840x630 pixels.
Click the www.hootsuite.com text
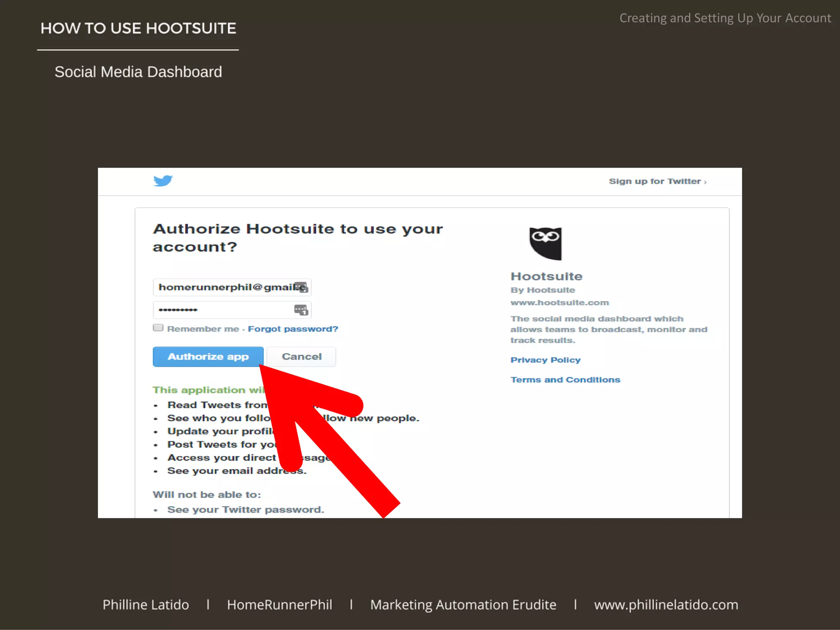[559, 303]
